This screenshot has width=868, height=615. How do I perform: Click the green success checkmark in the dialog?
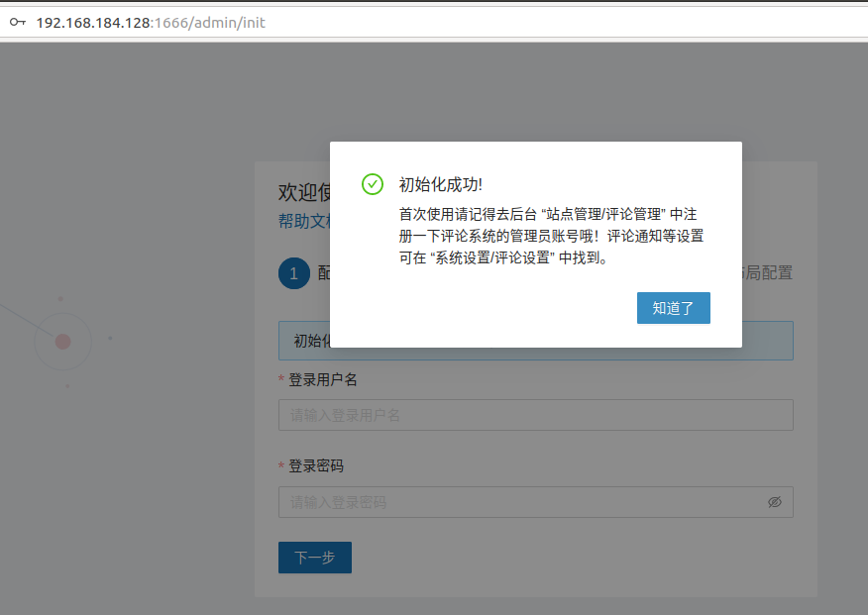[373, 184]
